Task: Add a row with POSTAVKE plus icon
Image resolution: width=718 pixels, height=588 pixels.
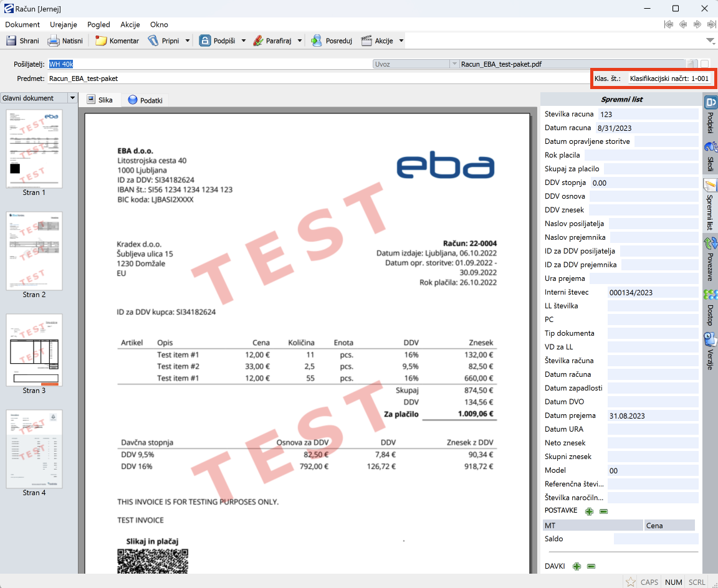Action: click(x=589, y=511)
